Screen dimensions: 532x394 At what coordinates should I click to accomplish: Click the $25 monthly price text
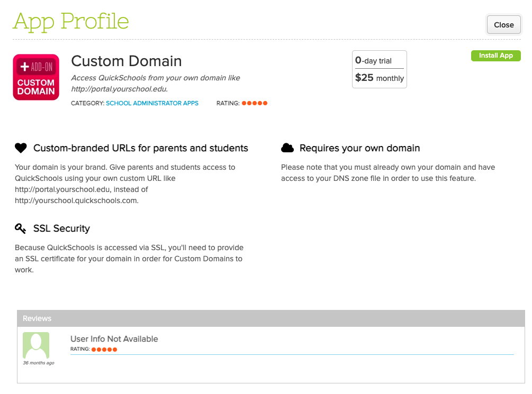[x=379, y=78]
